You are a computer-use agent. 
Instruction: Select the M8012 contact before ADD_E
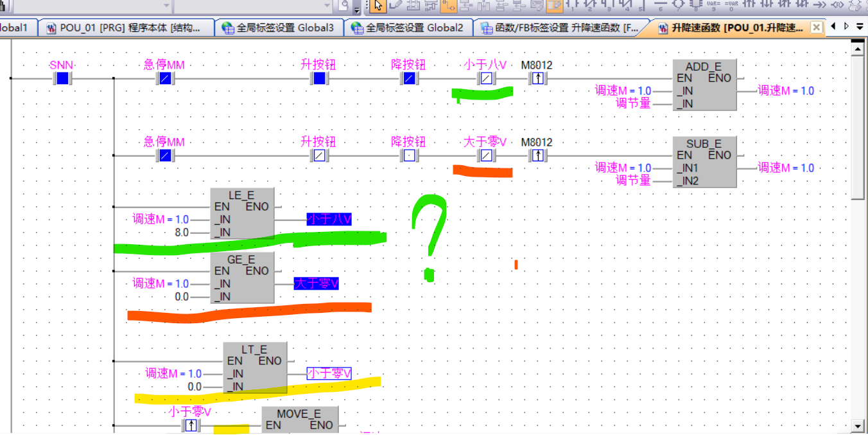click(537, 79)
